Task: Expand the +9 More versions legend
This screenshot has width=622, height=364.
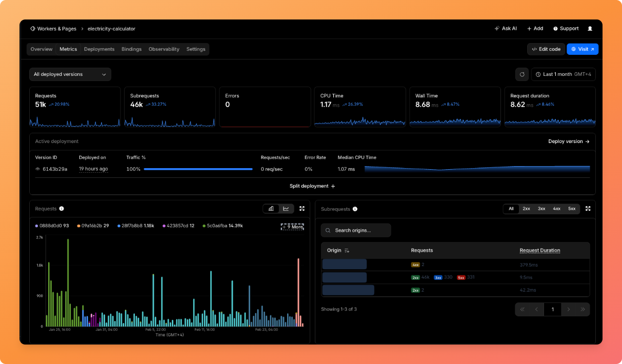Action: [x=292, y=226]
